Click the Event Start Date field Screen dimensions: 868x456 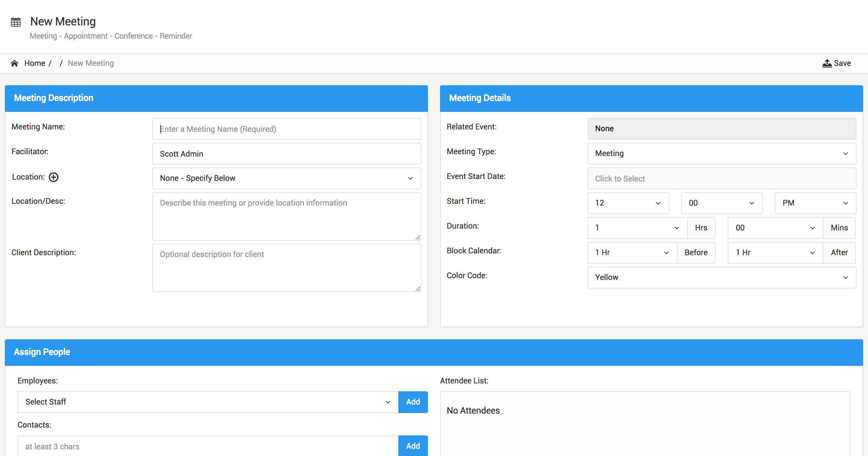pos(721,178)
